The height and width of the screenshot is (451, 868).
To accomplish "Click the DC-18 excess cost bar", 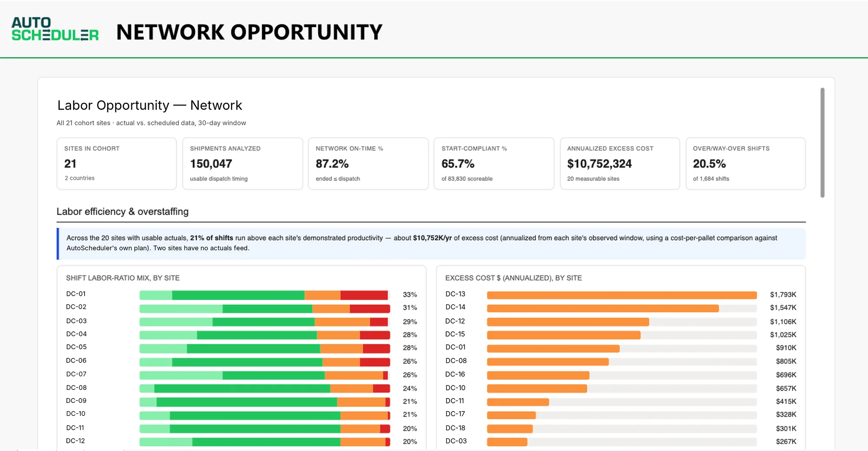I will pos(510,429).
